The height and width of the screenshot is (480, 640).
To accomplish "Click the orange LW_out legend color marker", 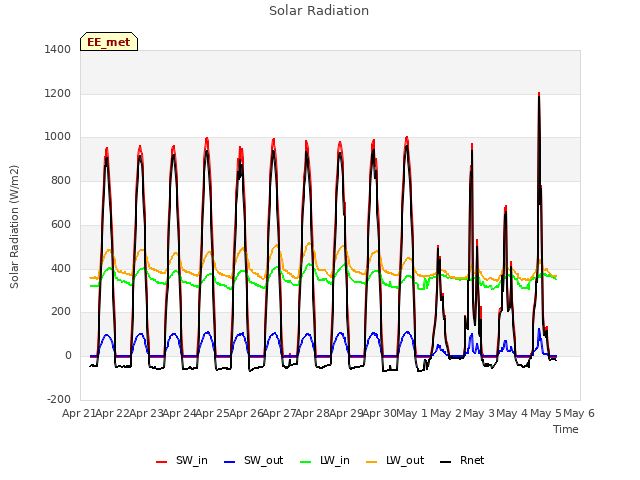I will coord(372,462).
